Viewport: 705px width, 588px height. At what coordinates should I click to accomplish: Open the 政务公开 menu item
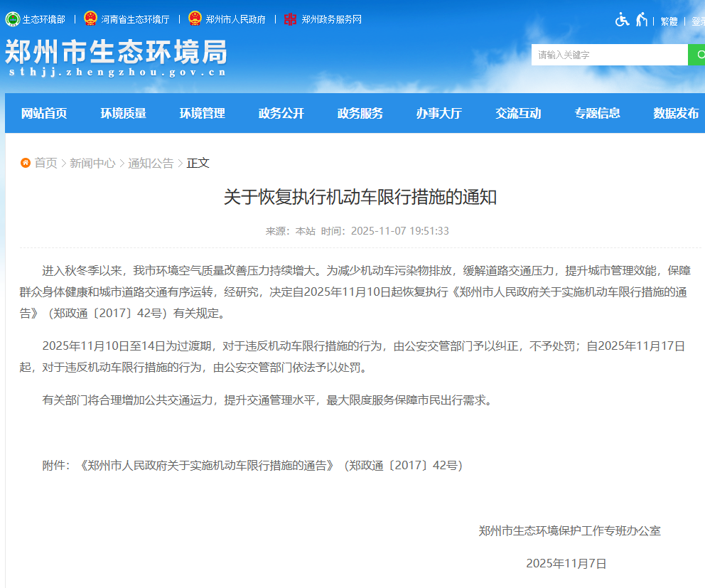281,112
